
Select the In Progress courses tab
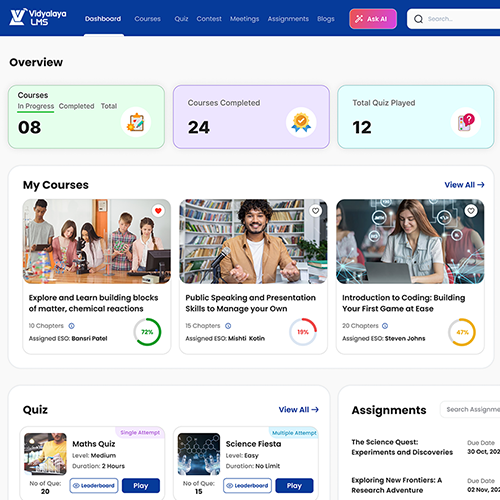36,106
